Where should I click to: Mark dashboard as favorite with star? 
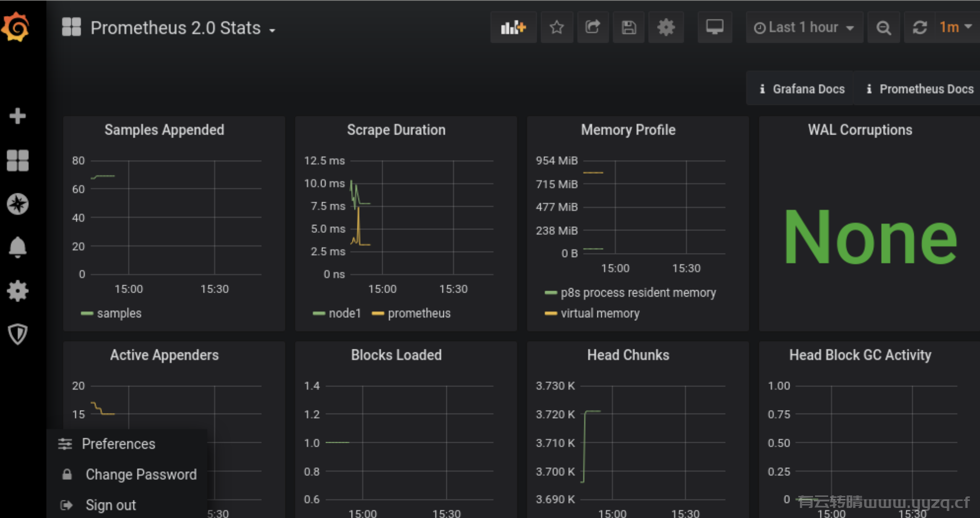(557, 27)
